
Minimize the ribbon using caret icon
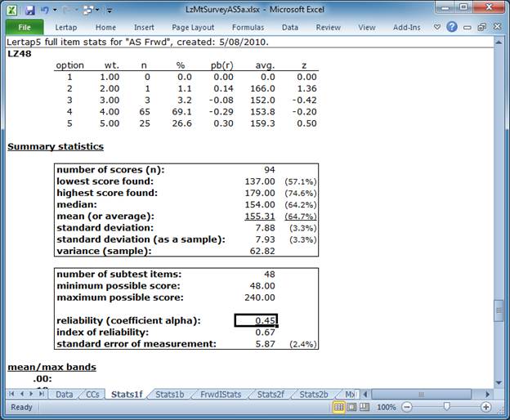(436, 27)
